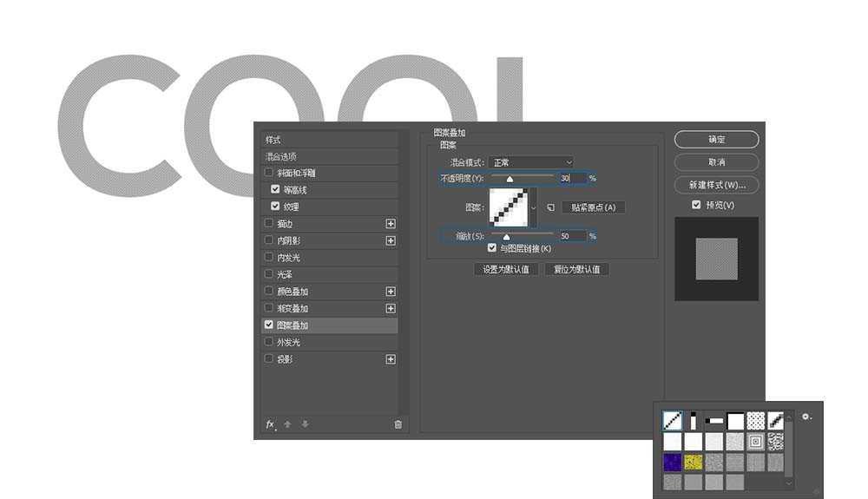Click plus icon beside 描边 effect
868x499 pixels.
click(391, 224)
